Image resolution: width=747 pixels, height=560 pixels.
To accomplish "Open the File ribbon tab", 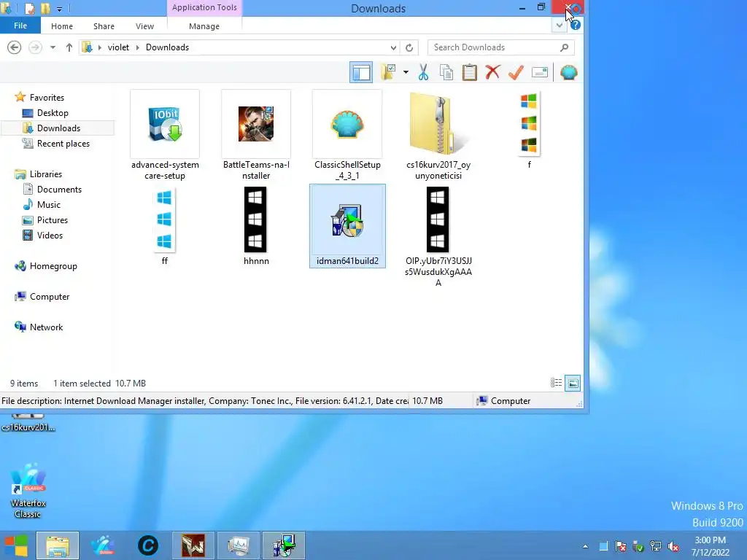I will [x=20, y=26].
